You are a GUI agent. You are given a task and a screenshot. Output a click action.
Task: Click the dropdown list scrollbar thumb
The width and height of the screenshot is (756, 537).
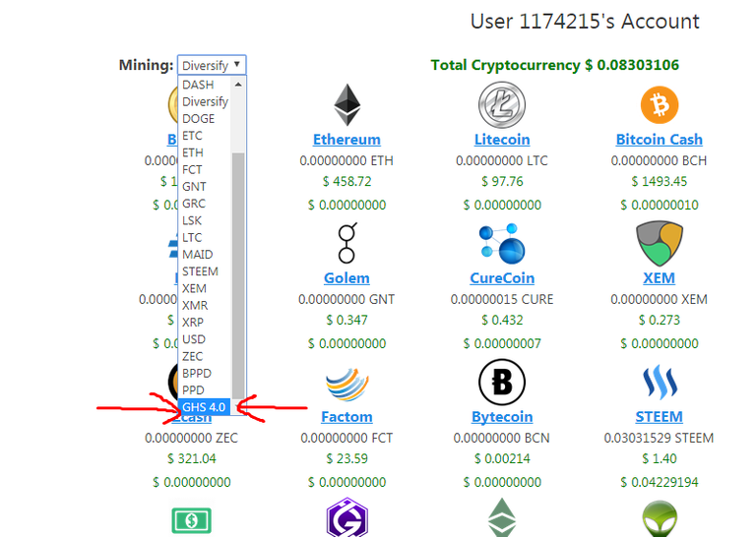[237, 275]
